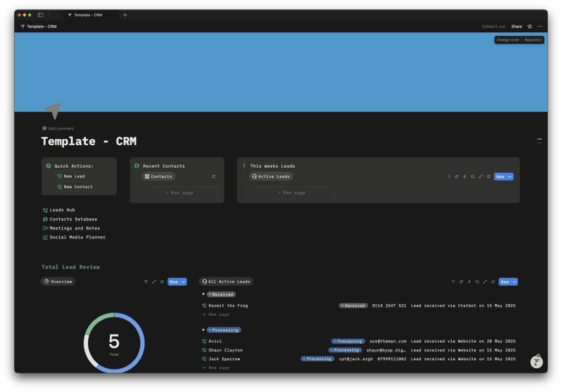Image resolution: width=562 pixels, height=392 pixels.
Task: Open the three-dot page options menu
Action: coord(540,26)
